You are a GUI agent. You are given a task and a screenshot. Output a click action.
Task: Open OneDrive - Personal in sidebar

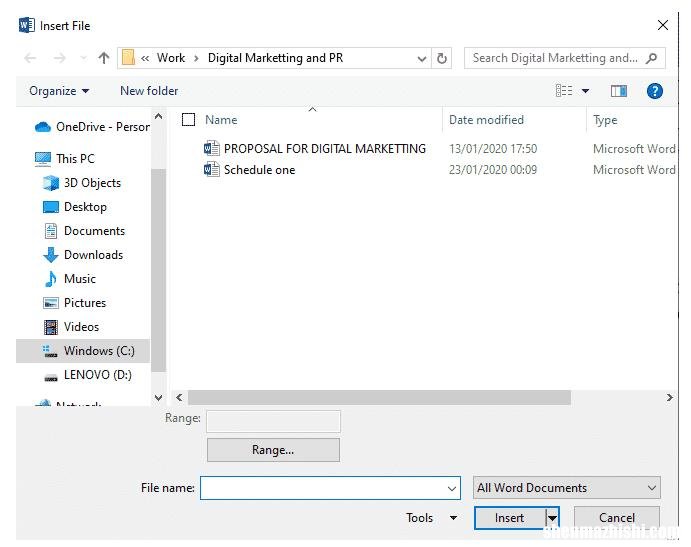click(x=92, y=127)
